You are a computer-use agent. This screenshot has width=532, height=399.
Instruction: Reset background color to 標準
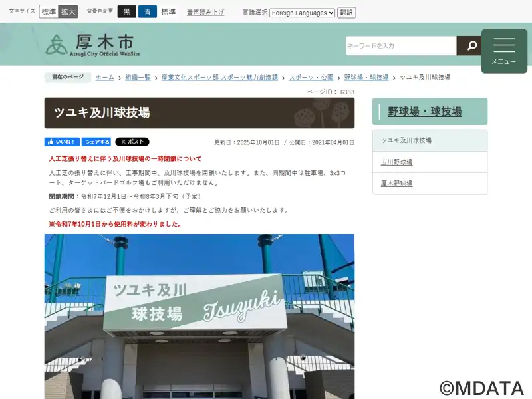(168, 12)
